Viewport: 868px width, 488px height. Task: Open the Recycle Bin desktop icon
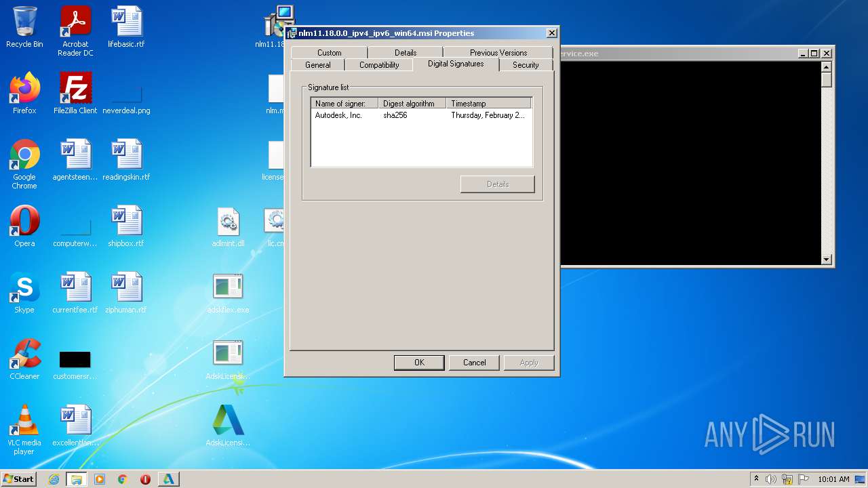pyautogui.click(x=24, y=27)
